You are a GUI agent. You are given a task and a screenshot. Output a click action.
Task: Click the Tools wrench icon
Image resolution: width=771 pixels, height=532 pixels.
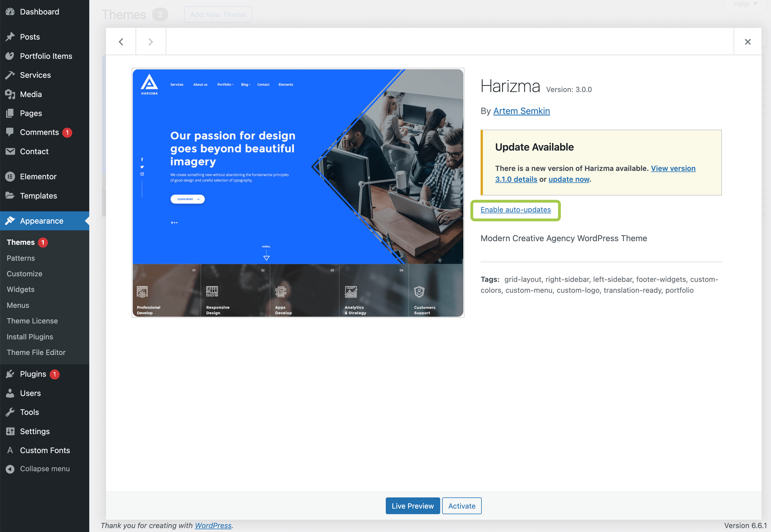[10, 412]
